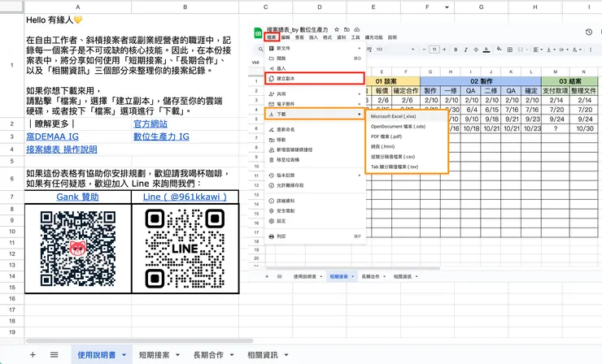
Task: Increase font size with the plus button in the tutorial image
Action: pyautogui.click(x=444, y=50)
